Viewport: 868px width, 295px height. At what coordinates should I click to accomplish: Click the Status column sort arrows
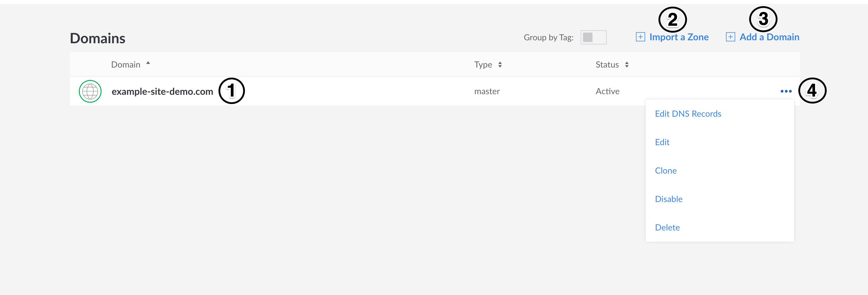(x=627, y=65)
